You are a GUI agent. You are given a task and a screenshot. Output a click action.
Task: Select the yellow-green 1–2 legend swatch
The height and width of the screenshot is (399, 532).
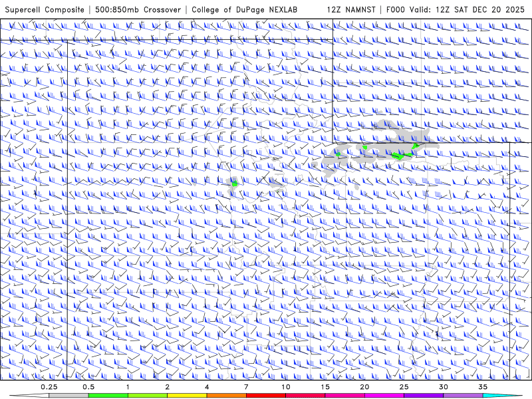pyautogui.click(x=148, y=396)
